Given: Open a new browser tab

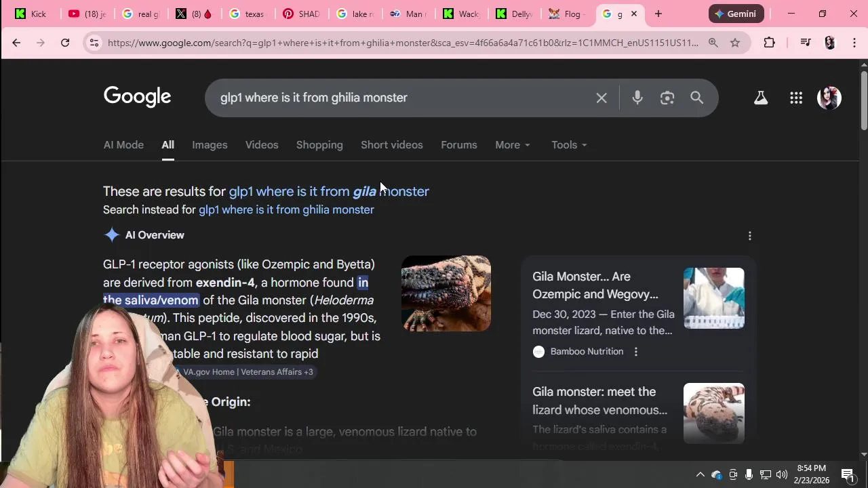Looking at the screenshot, I should (658, 14).
